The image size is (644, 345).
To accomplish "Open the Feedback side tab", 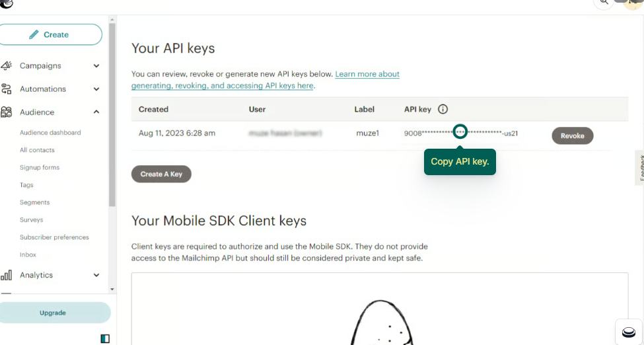I will click(x=640, y=167).
